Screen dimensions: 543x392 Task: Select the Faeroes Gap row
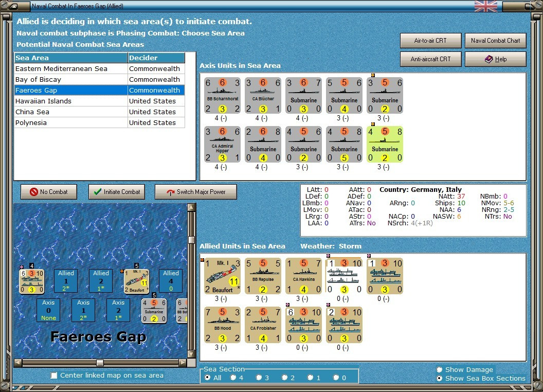point(99,90)
